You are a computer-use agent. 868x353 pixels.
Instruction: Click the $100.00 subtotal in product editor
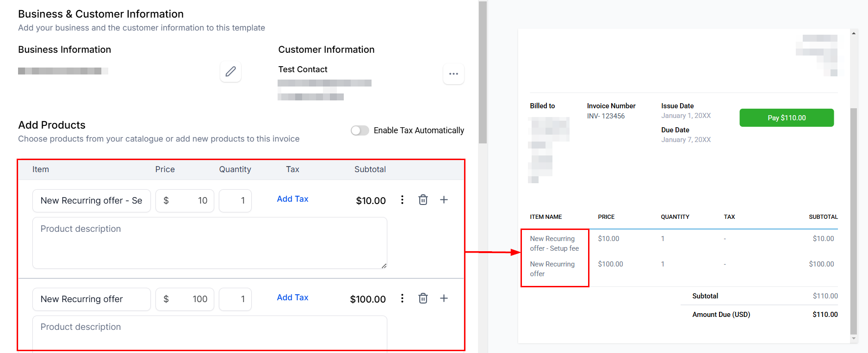[x=368, y=299]
